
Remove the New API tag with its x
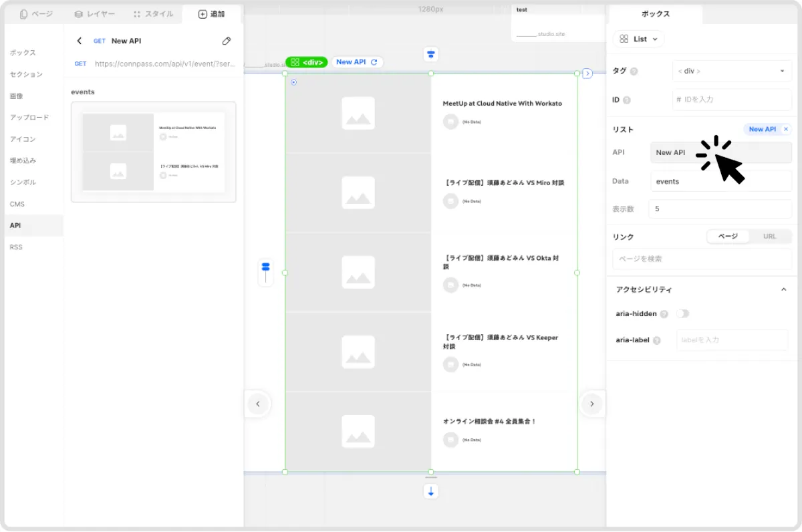click(x=786, y=129)
